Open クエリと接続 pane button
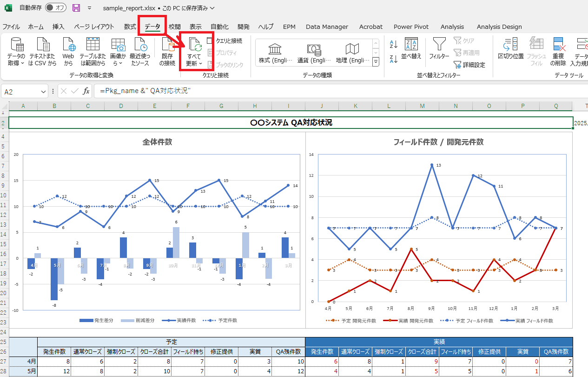Screen dimensions: 588x377 tap(224, 41)
